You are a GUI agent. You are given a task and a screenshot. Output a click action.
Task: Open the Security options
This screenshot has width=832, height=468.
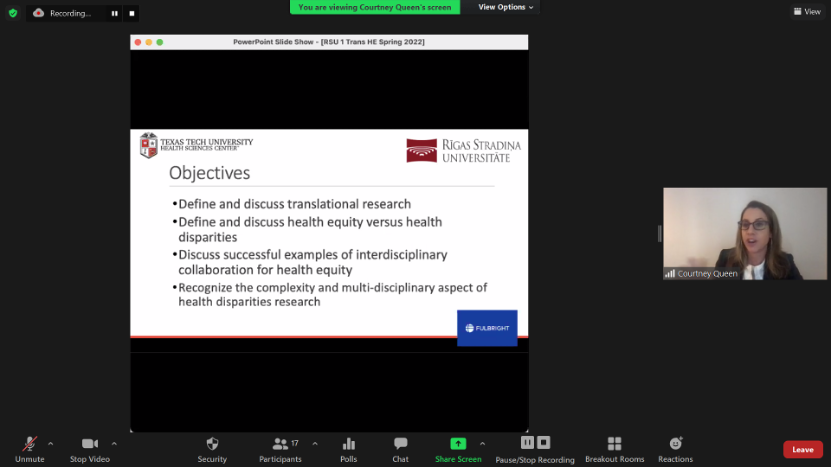click(x=212, y=444)
